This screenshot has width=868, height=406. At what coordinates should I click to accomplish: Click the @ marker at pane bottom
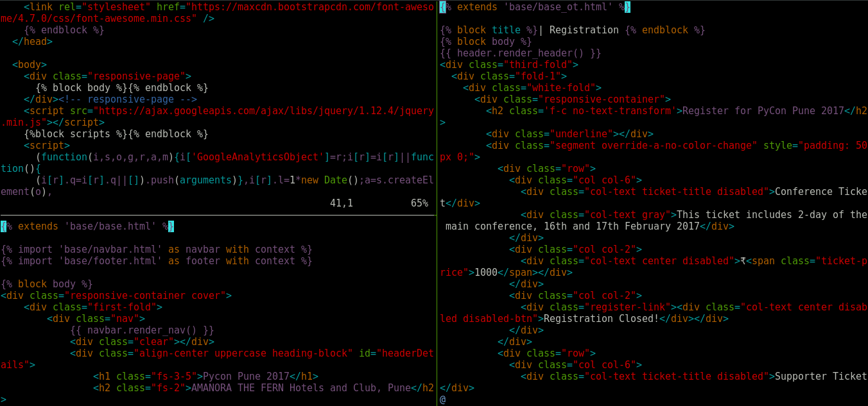[443, 400]
